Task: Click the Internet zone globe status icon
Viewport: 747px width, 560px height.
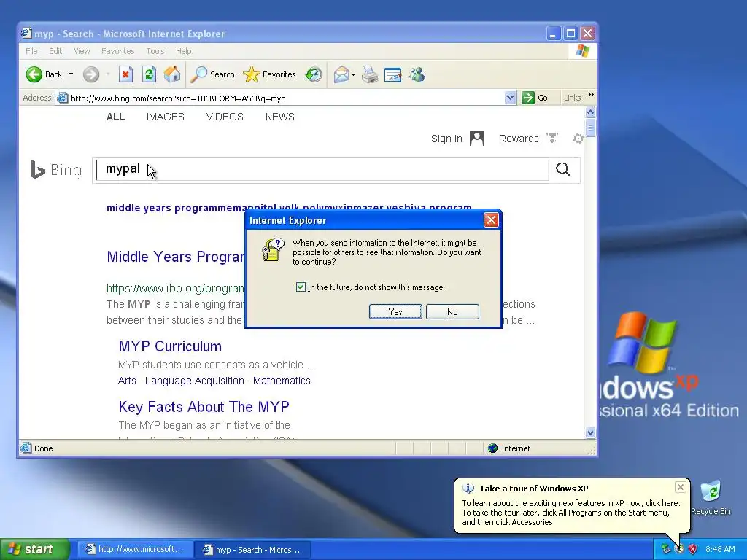Action: coord(492,448)
